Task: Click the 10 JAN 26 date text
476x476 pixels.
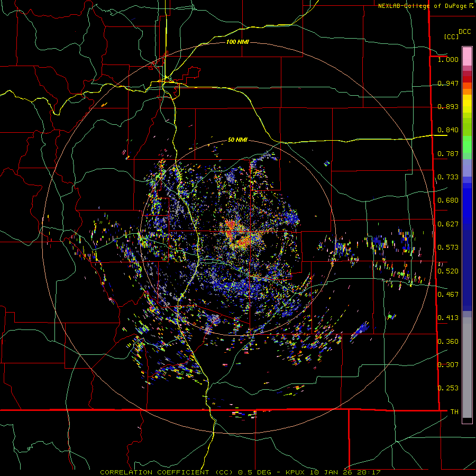Action: 331,472
